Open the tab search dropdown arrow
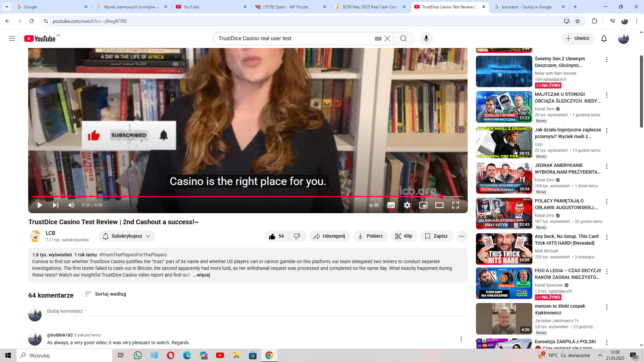Viewport: 644px width, 362px height. (x=7, y=7)
